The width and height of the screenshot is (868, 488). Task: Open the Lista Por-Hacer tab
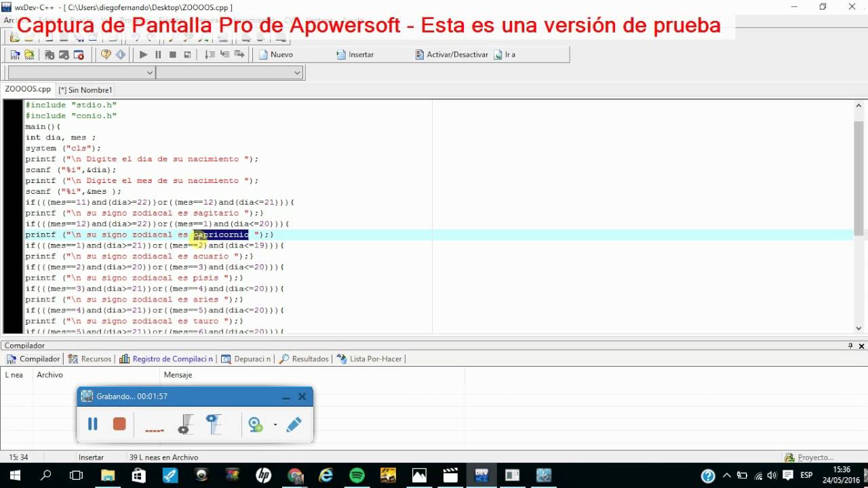click(370, 359)
